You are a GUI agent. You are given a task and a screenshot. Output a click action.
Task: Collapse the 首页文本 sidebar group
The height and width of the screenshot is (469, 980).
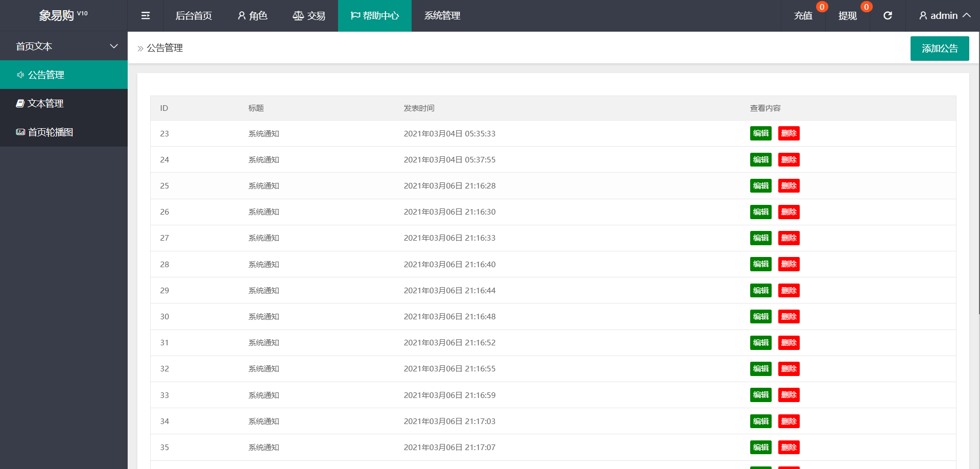pos(64,46)
